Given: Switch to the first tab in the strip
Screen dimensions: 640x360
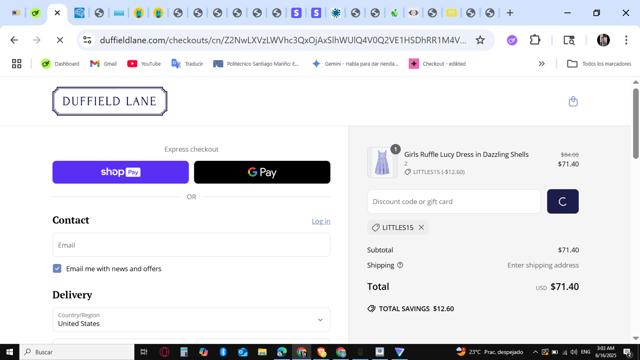Looking at the screenshot, I should 16,13.
